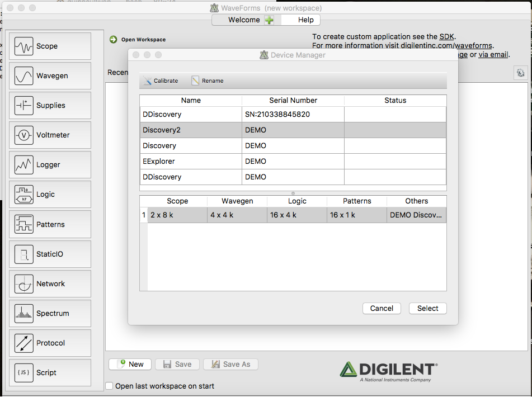Select the DDiscovery SN:210338845820 device row

[x=293, y=114]
